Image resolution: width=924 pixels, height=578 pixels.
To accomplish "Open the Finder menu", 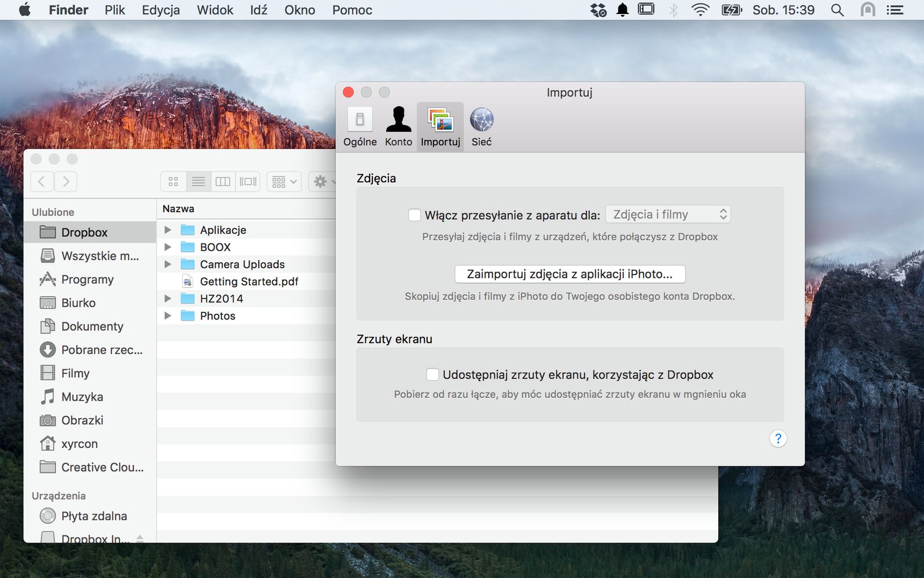I will tap(68, 10).
